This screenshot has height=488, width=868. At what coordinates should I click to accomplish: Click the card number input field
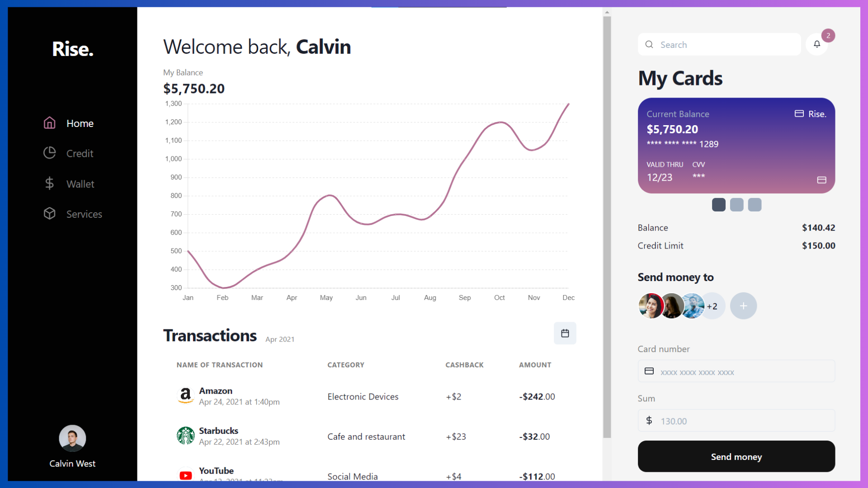coord(736,372)
